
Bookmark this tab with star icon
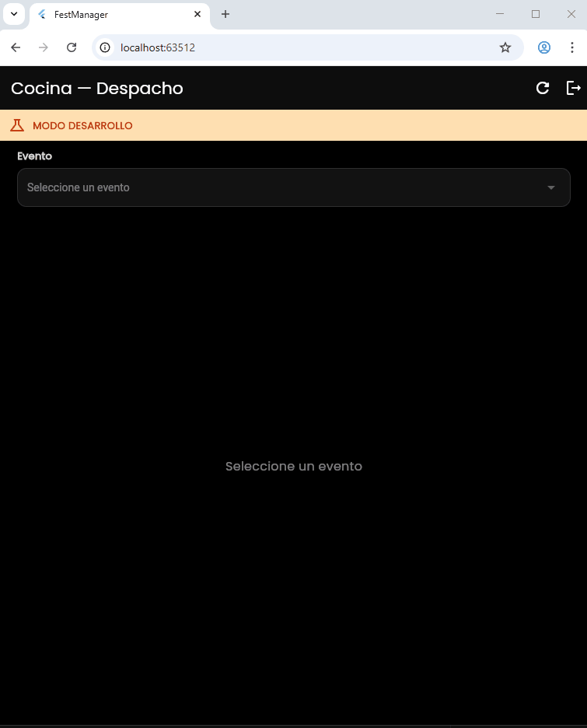tap(505, 47)
